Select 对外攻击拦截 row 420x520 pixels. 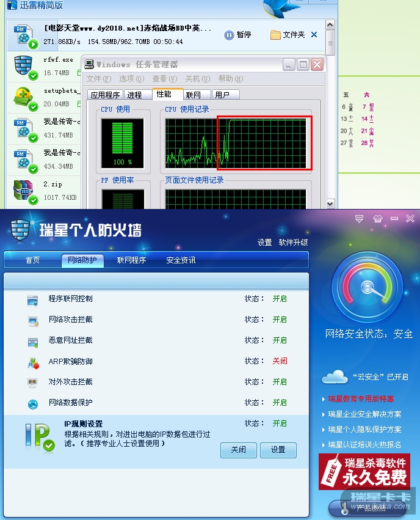156,382
